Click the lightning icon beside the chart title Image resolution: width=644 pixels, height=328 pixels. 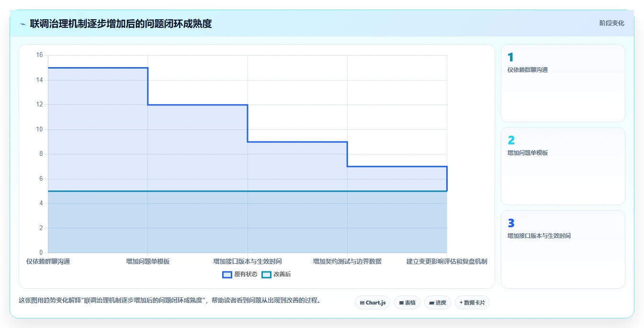[23, 23]
